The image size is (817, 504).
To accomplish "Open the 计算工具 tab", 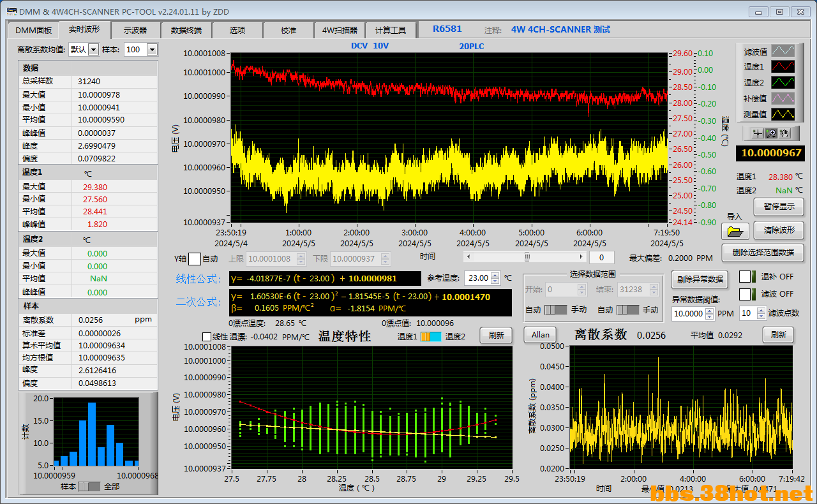I will 391,30.
